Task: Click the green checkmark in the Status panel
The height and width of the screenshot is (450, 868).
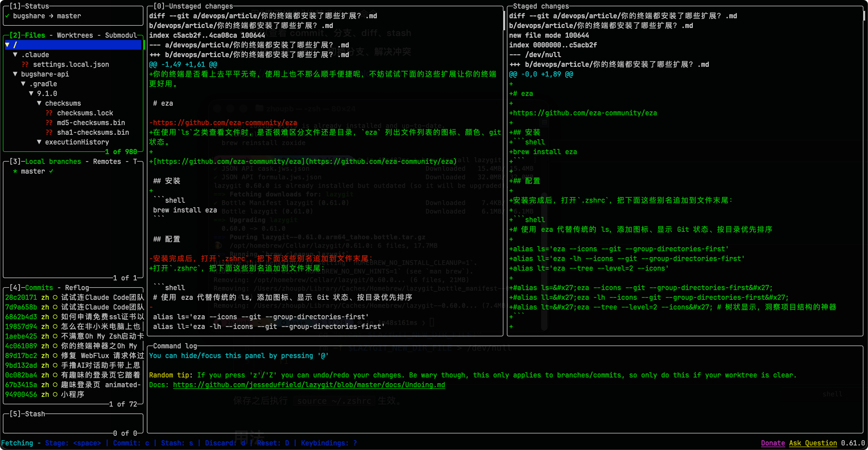Action: 7,16
